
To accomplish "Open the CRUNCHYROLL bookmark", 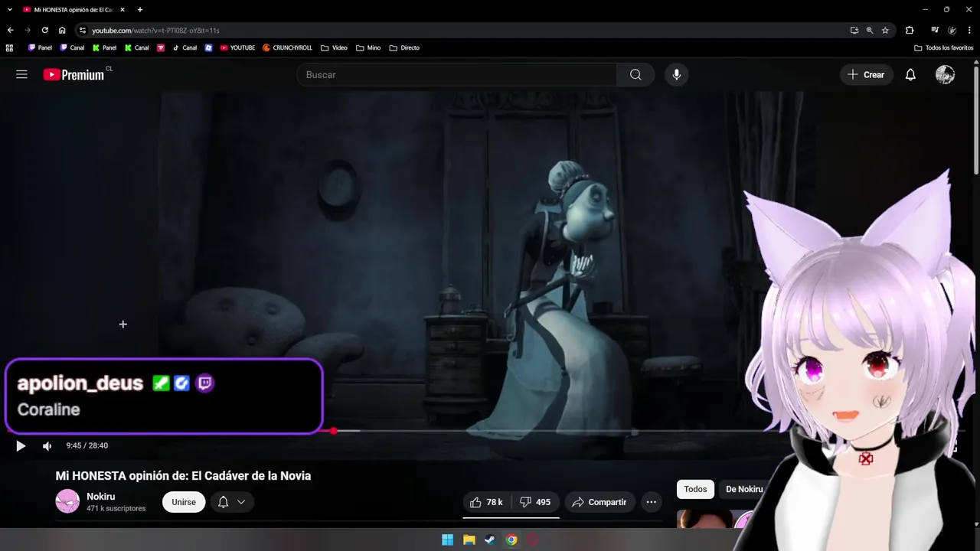I will pos(287,47).
